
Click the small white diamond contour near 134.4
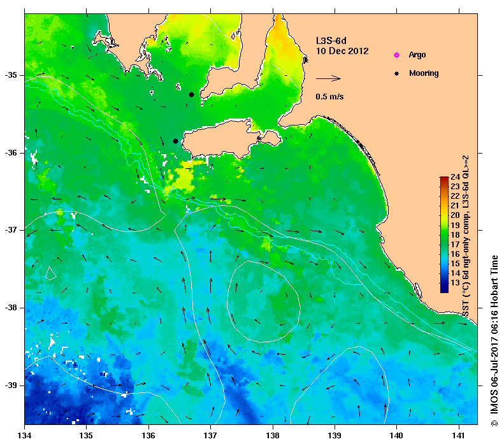(51, 273)
